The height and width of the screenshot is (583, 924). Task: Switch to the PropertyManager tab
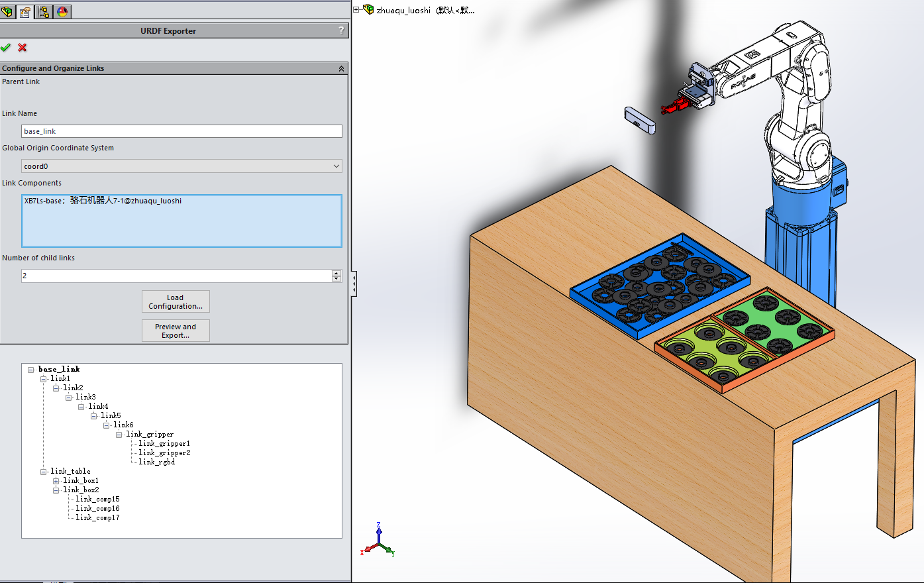point(25,12)
